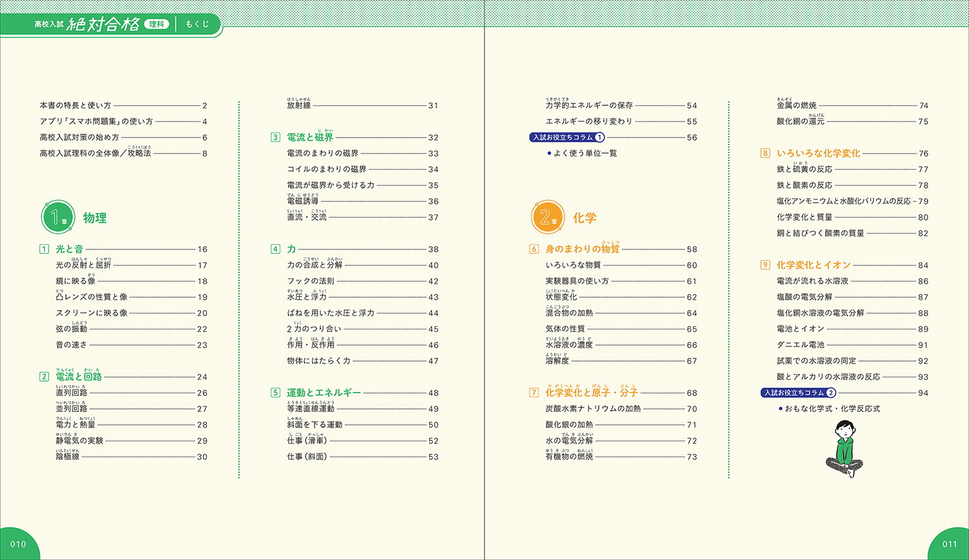Click the sitting boy illustration
This screenshot has width=969, height=560.
click(844, 448)
